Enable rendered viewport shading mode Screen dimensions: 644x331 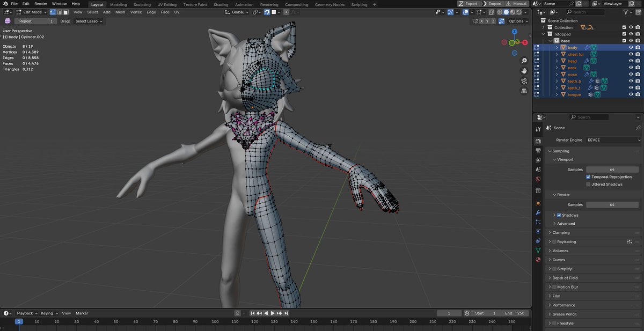pos(518,12)
